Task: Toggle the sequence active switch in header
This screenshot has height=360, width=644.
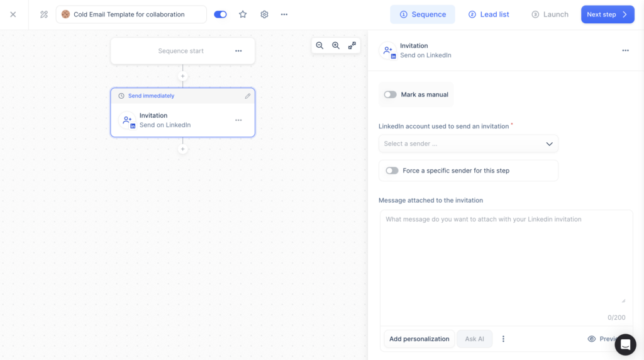Action: coord(220,14)
